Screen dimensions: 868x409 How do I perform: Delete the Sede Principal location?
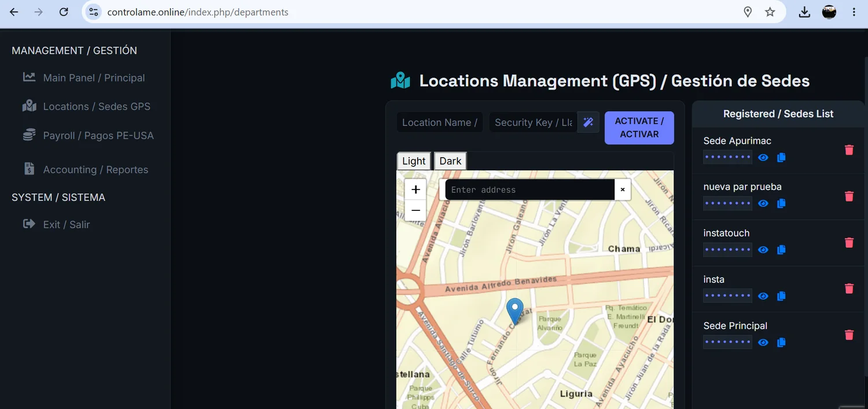coord(849,335)
